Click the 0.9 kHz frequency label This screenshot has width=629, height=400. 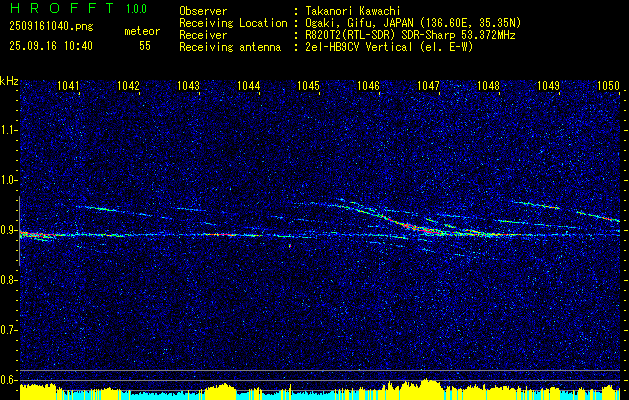point(8,230)
